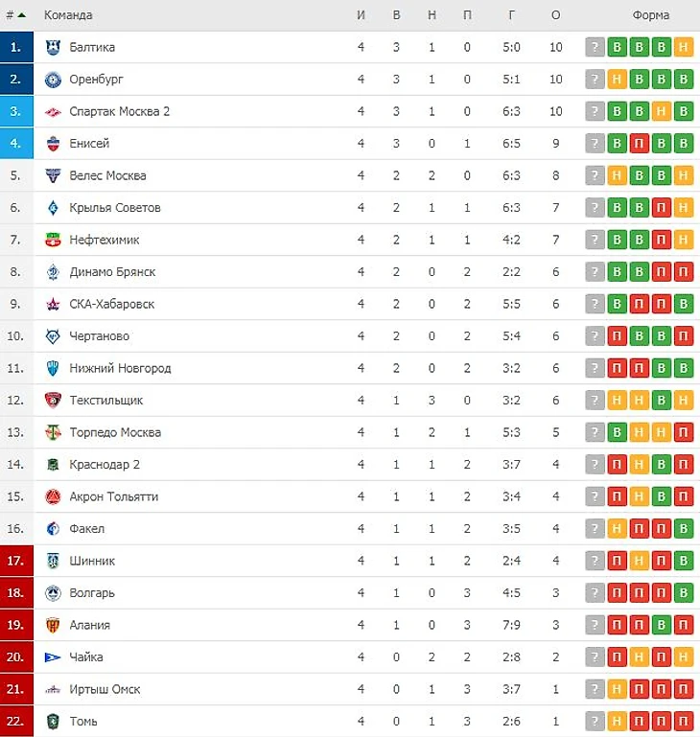Sort standings by О points column
Screen dimensions: 700x737
556,15
